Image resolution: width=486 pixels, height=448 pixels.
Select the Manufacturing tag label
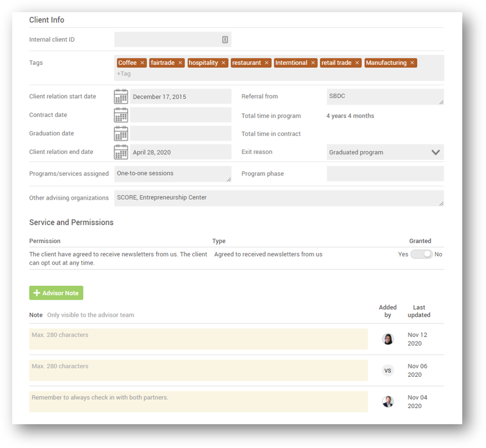click(x=386, y=63)
